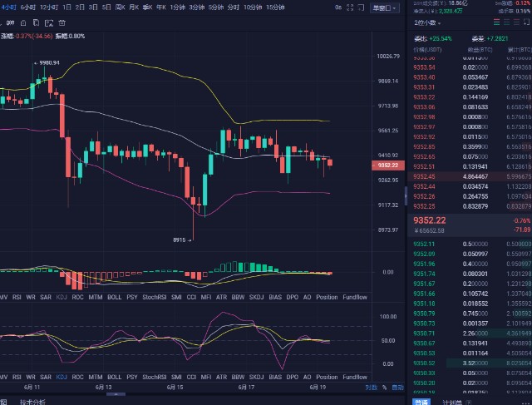Select ROC in the lower indicator row
Image resolution: width=532 pixels, height=405 pixels.
pyautogui.click(x=77, y=377)
